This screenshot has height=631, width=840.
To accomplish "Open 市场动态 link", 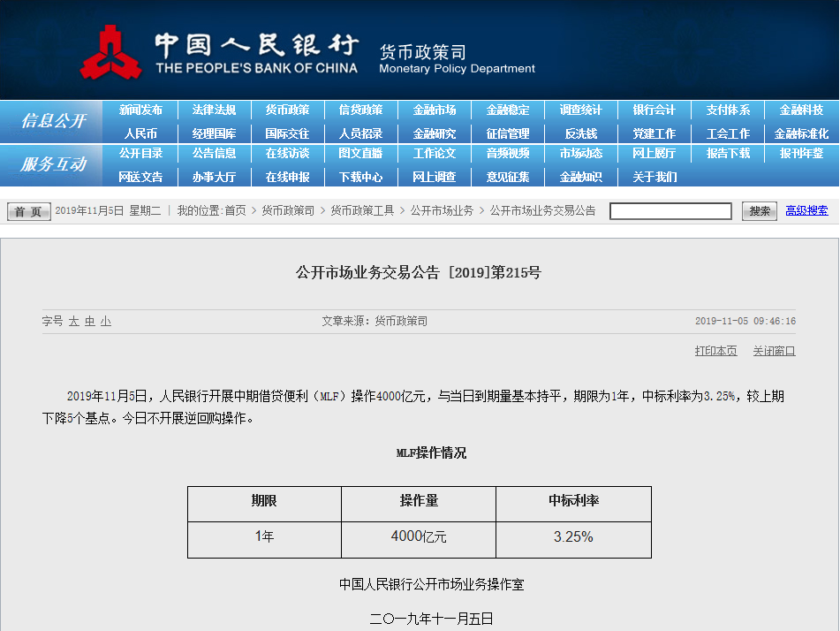I will pyautogui.click(x=580, y=153).
